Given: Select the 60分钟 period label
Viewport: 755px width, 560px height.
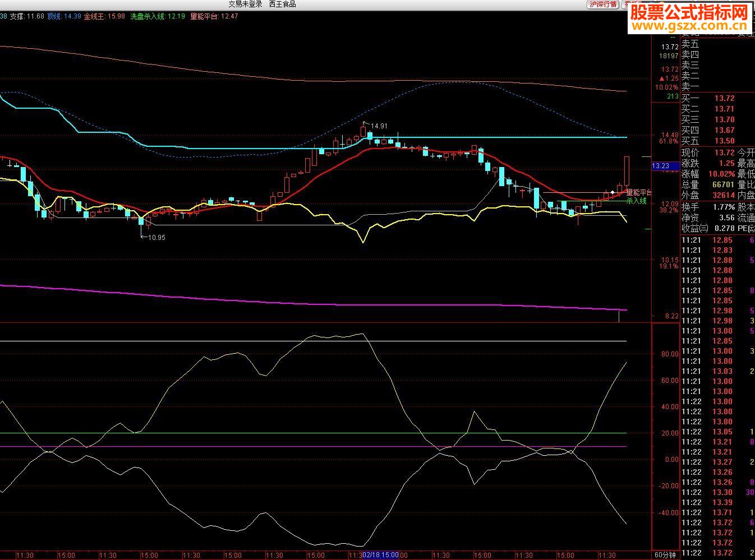Looking at the screenshot, I should pos(666,555).
